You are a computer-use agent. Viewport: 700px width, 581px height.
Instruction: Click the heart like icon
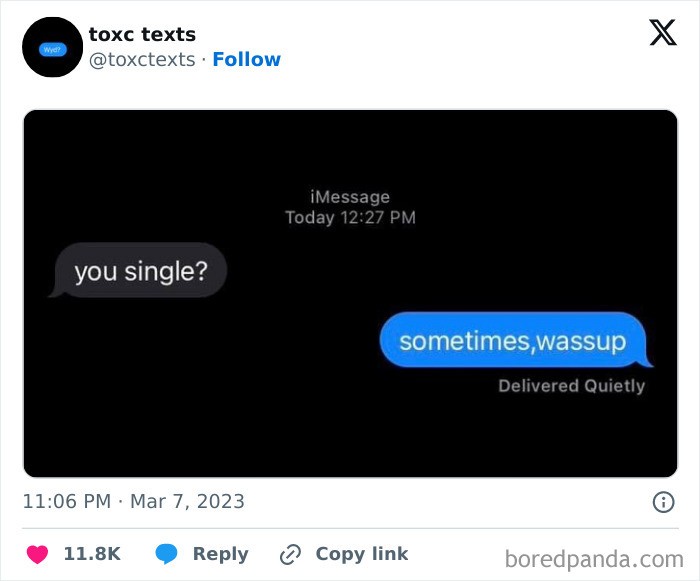37,554
